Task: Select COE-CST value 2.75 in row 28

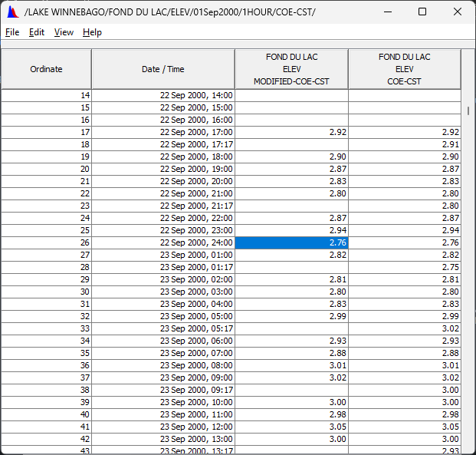Action: (405, 267)
